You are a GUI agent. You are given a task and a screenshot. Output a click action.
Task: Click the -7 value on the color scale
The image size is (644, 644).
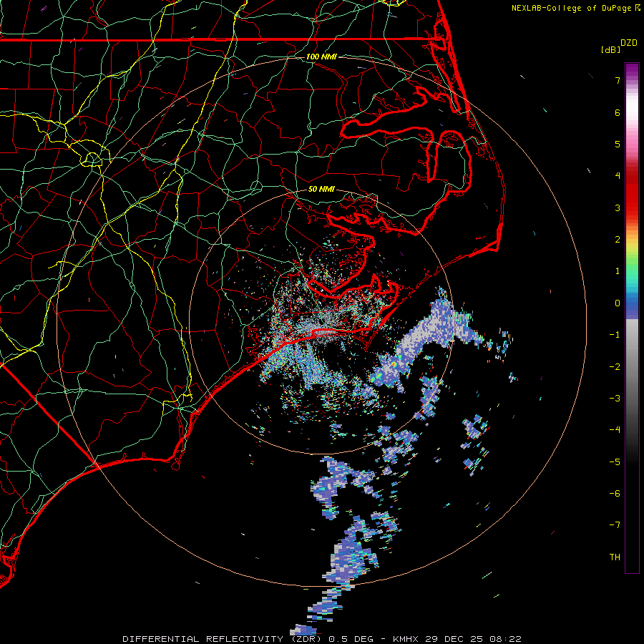(x=615, y=525)
